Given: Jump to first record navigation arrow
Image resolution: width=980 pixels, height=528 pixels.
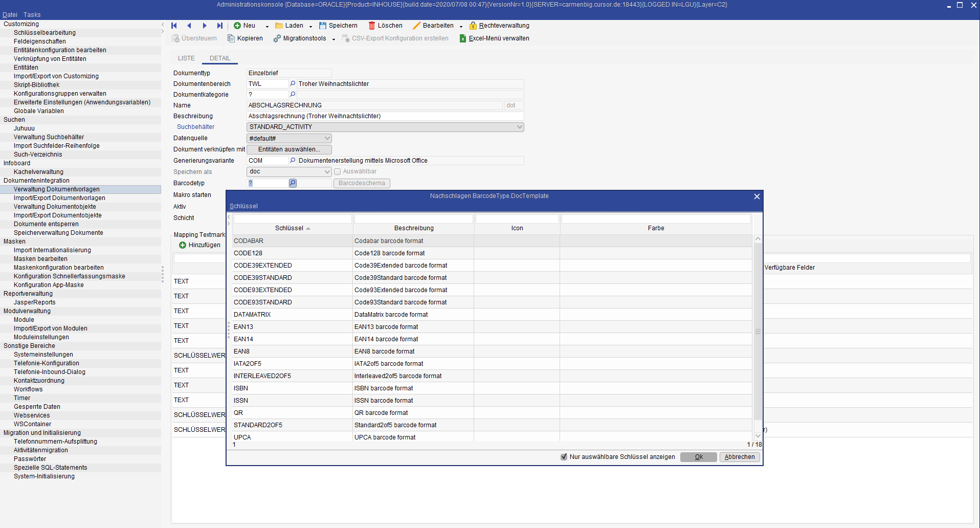Looking at the screenshot, I should point(174,26).
